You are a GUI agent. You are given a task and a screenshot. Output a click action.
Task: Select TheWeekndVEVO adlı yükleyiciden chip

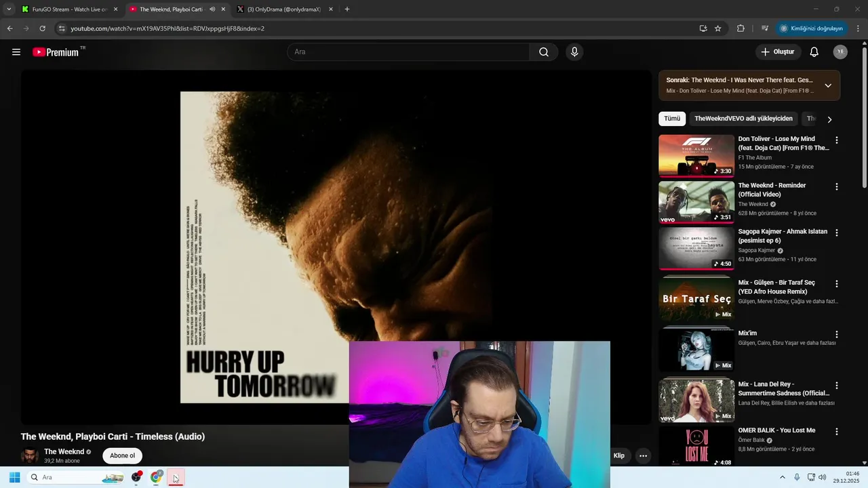click(x=743, y=119)
